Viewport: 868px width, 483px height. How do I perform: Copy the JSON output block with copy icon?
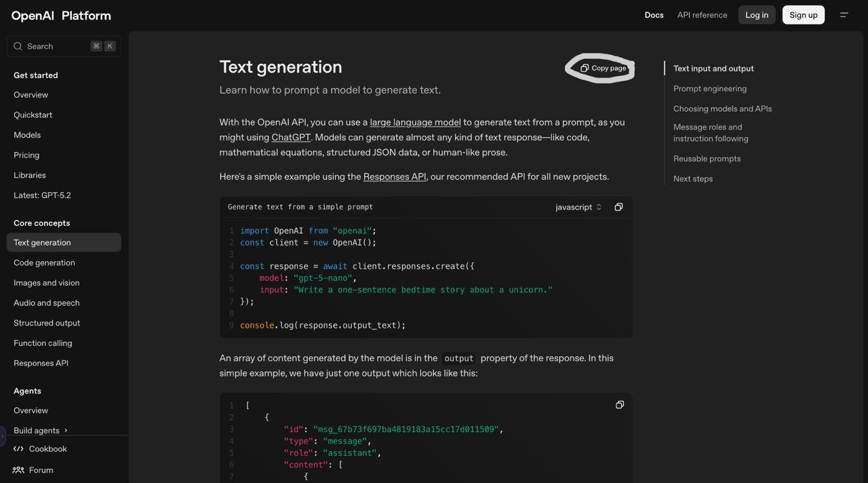click(620, 405)
